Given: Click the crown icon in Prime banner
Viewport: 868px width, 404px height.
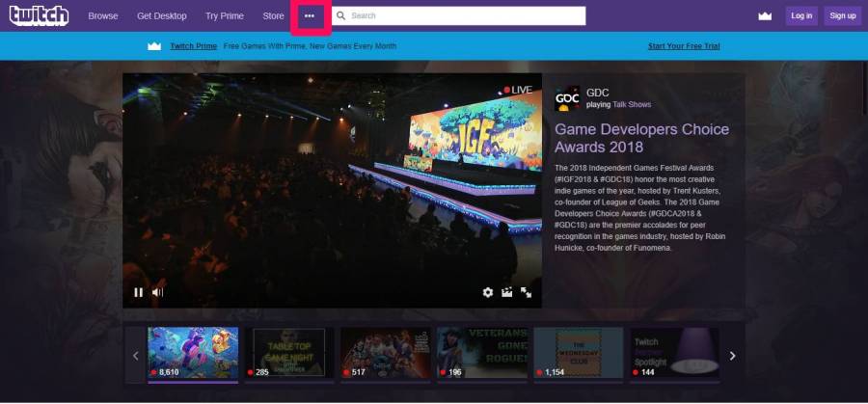Looking at the screenshot, I should (154, 46).
